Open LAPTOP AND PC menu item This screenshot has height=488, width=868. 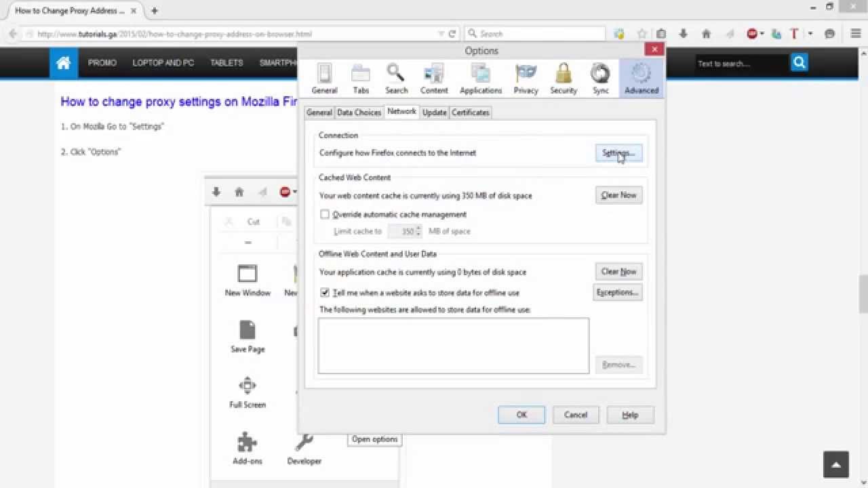pos(163,63)
